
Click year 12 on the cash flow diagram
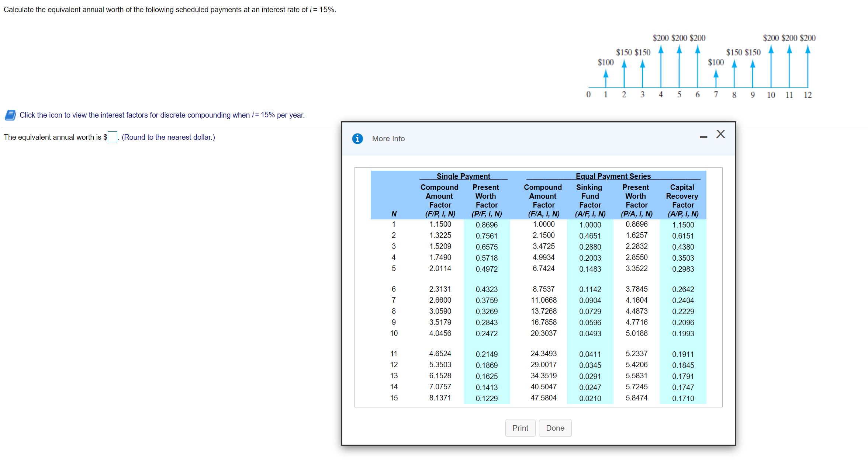808,95
